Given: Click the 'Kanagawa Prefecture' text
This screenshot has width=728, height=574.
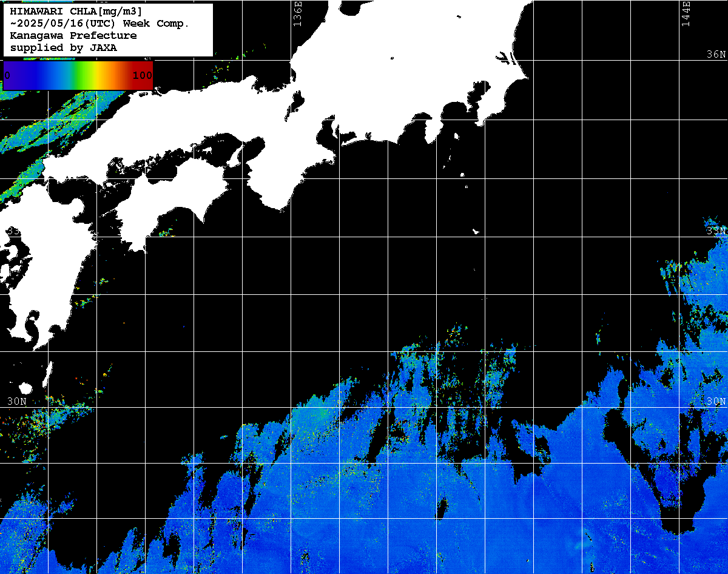Looking at the screenshot, I should click(73, 36).
